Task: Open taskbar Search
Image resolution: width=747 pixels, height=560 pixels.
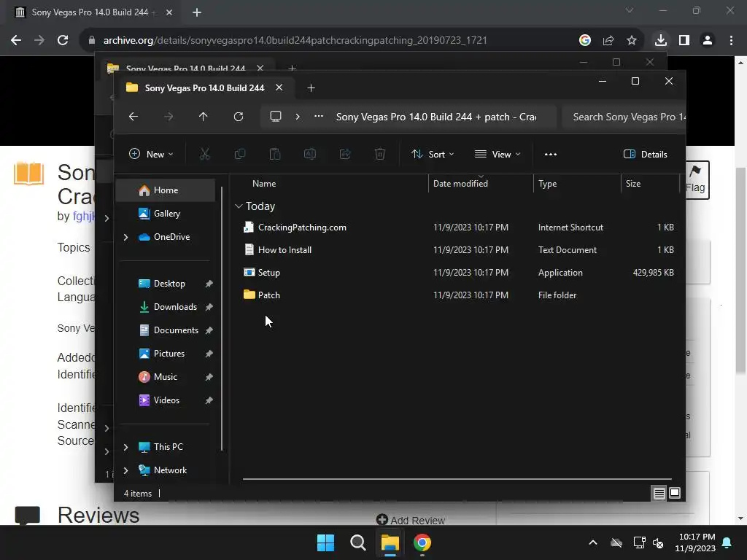Action: tap(357, 542)
